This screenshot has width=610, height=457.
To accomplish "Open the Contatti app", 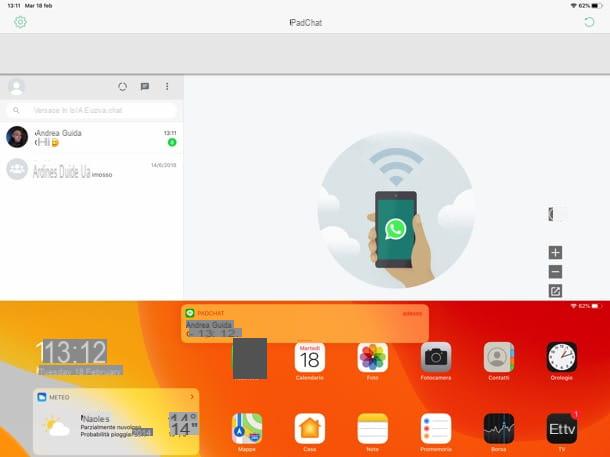I will 499,357.
